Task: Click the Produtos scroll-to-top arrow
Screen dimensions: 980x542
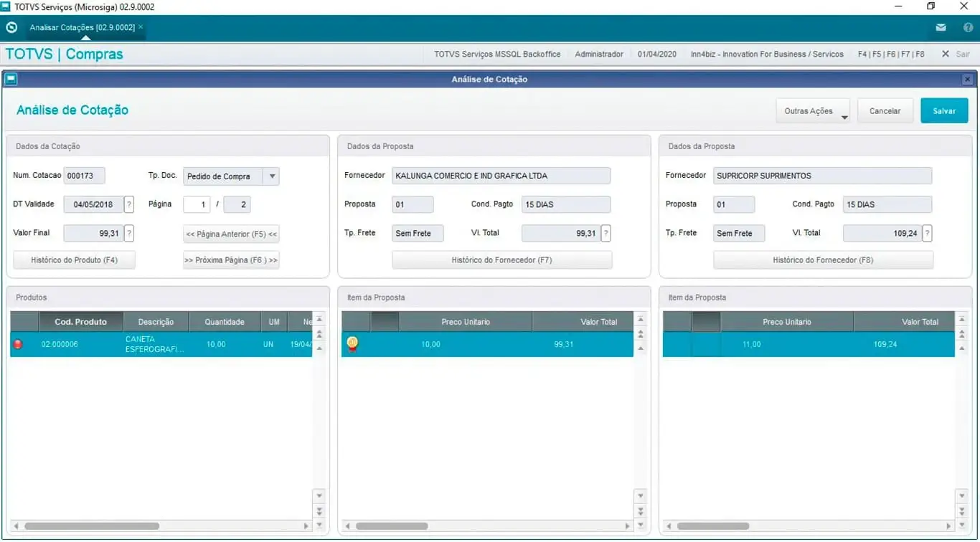Action: [320, 318]
